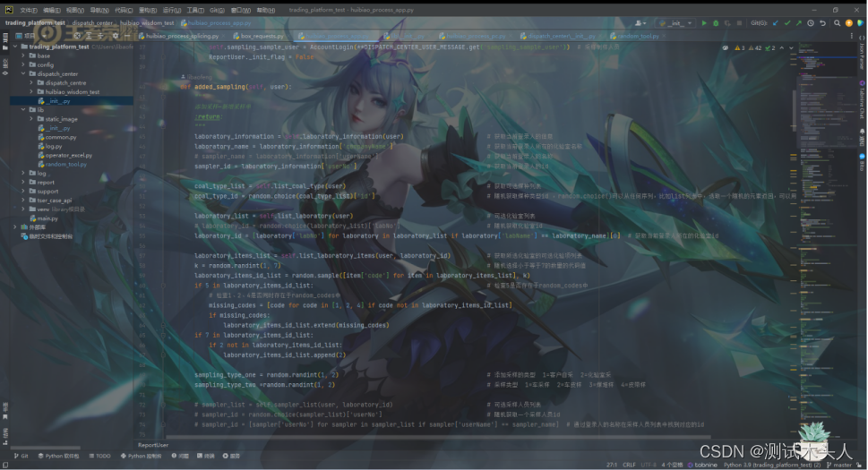868x470 pixels.
Task: Update project via blue Git arrow
Action: click(776, 23)
